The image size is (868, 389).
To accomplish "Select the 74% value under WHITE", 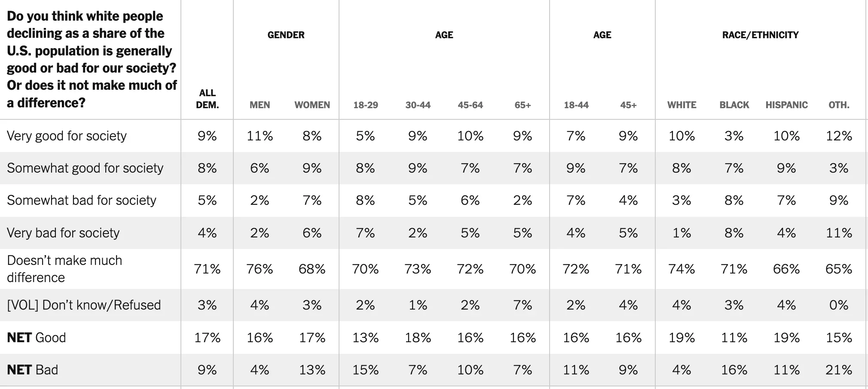I will [682, 269].
